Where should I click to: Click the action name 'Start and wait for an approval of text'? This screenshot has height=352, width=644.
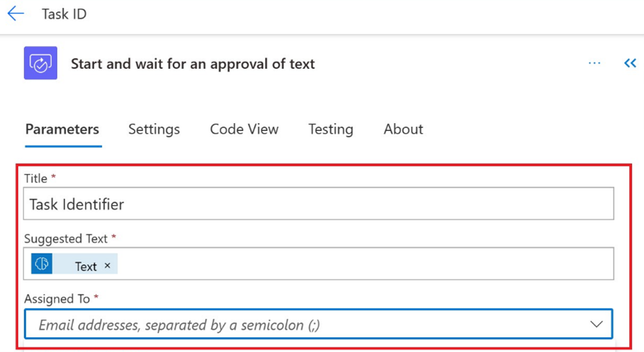[193, 64]
